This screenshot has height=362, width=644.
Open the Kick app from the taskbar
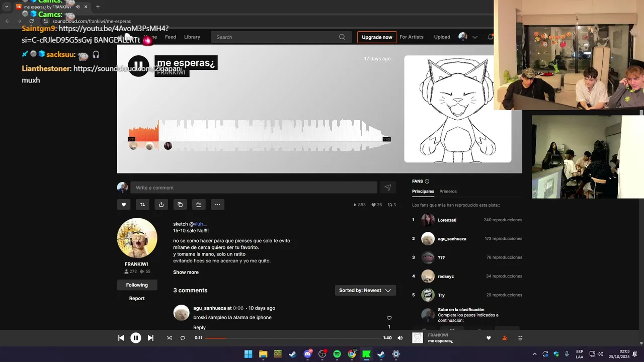366,354
